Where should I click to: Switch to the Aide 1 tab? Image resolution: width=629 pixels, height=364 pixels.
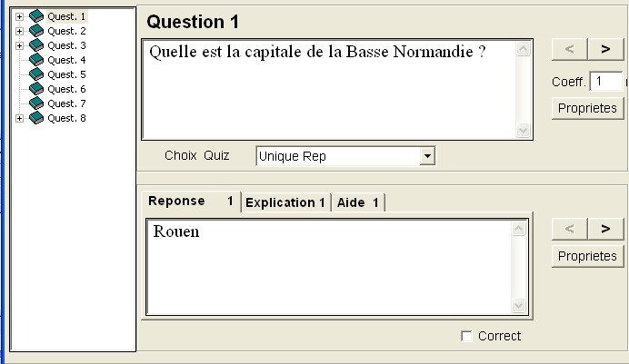(358, 202)
